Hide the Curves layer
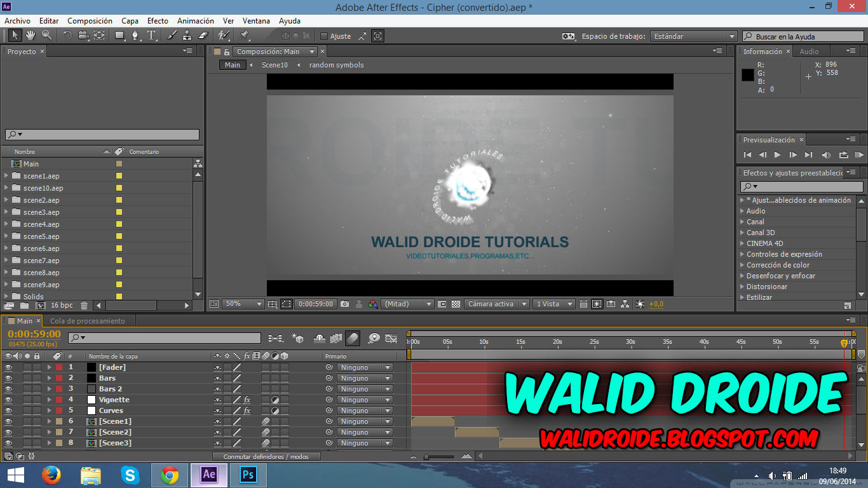 [8, 410]
